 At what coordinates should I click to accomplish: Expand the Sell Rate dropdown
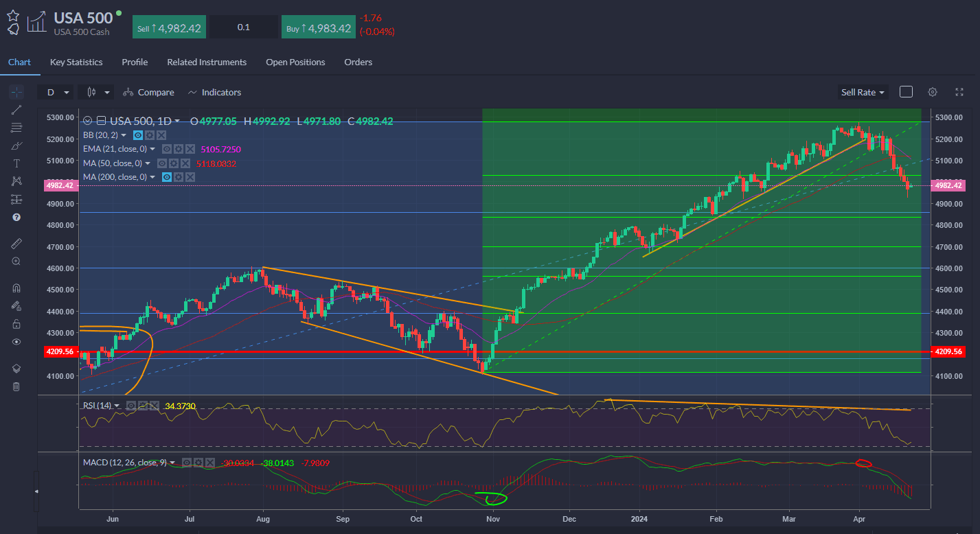(863, 92)
